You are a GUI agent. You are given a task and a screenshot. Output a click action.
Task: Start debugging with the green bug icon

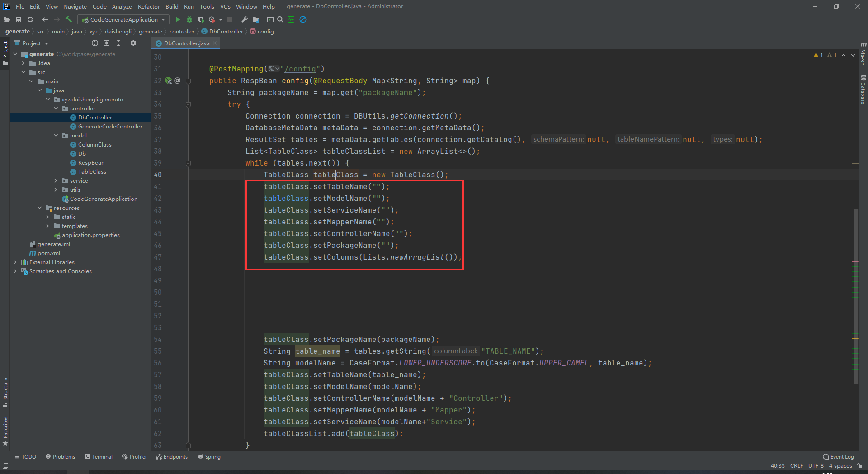pyautogui.click(x=189, y=19)
